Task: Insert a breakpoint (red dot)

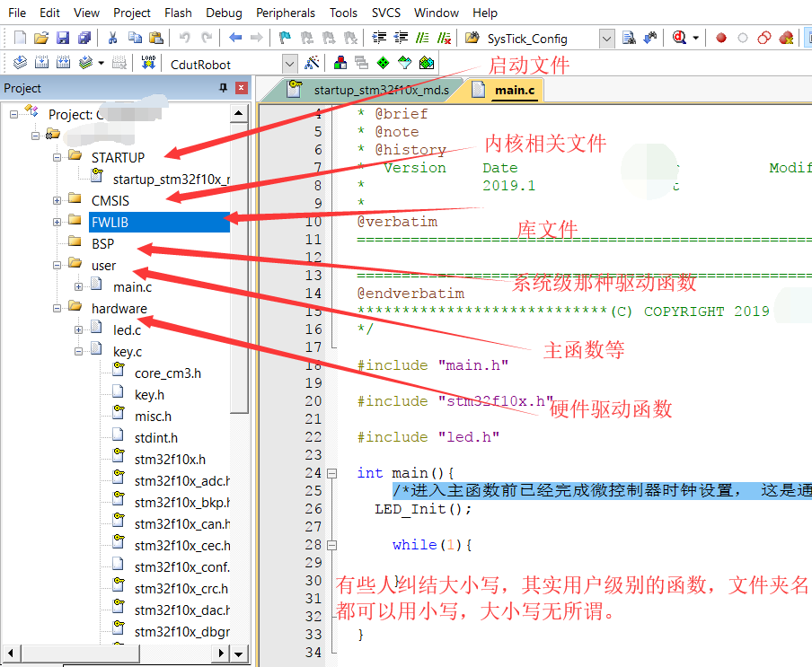Action: pyautogui.click(x=721, y=38)
